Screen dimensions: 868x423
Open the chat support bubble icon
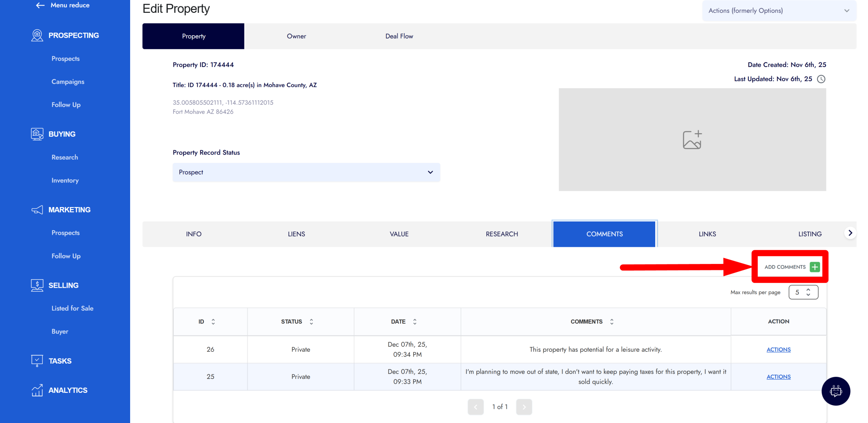(x=836, y=391)
